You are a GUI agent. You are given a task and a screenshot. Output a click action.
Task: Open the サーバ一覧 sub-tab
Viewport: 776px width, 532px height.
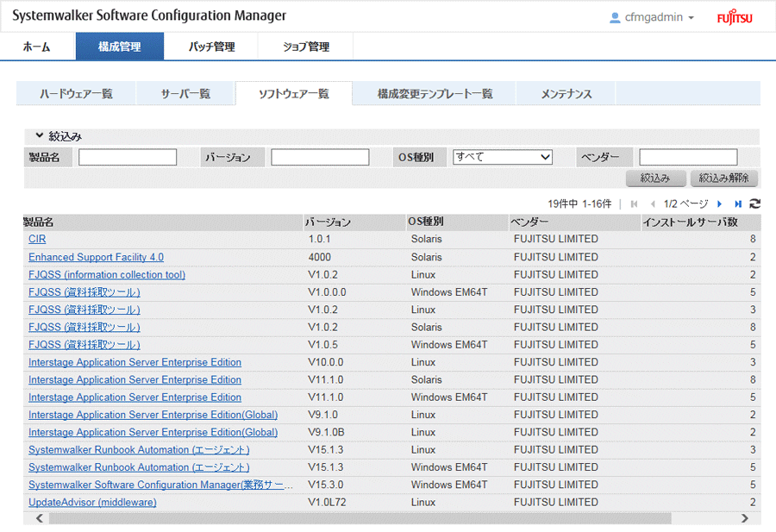pos(185,93)
